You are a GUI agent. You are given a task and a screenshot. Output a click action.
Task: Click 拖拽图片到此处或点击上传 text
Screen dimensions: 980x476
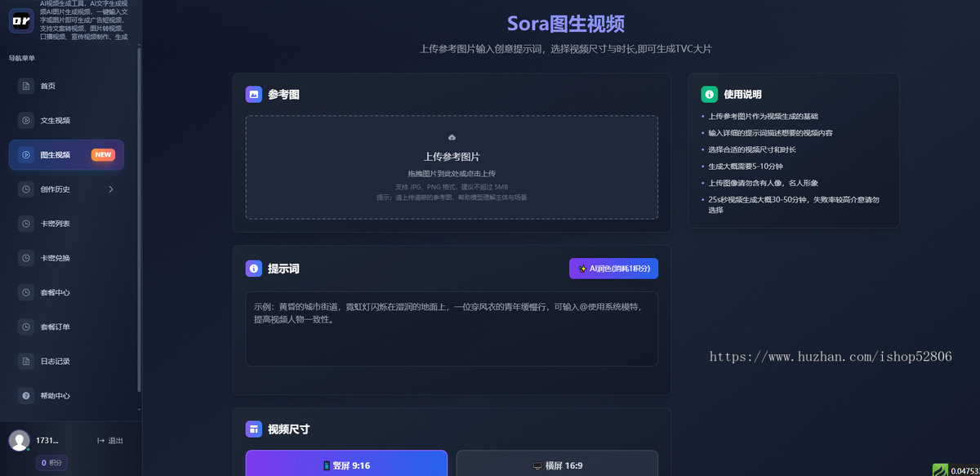452,174
